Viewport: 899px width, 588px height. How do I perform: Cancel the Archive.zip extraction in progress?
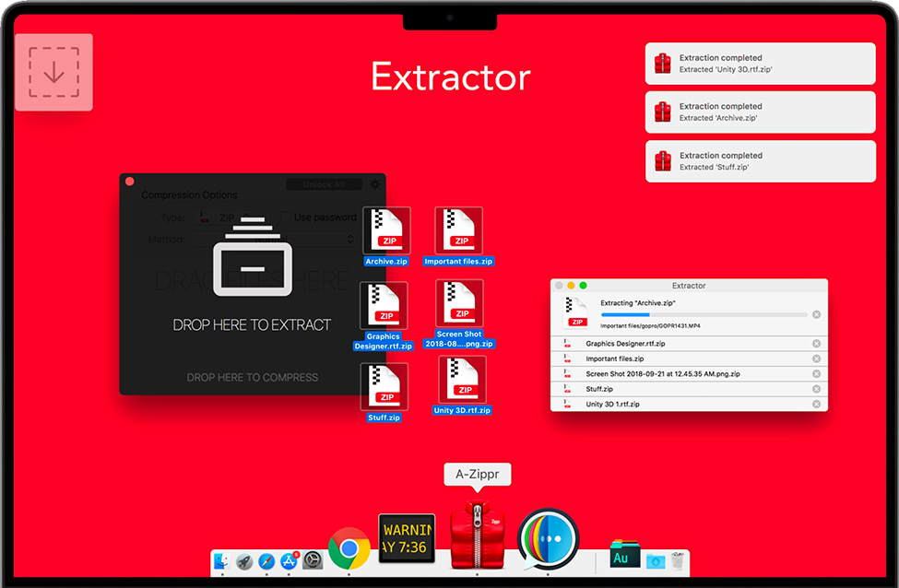pos(816,314)
